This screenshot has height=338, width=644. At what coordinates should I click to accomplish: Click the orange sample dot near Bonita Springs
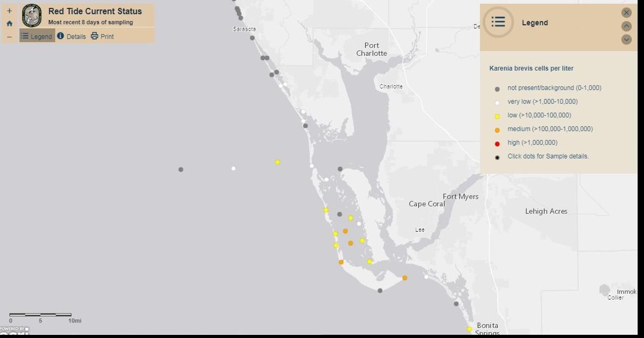[x=405, y=277]
